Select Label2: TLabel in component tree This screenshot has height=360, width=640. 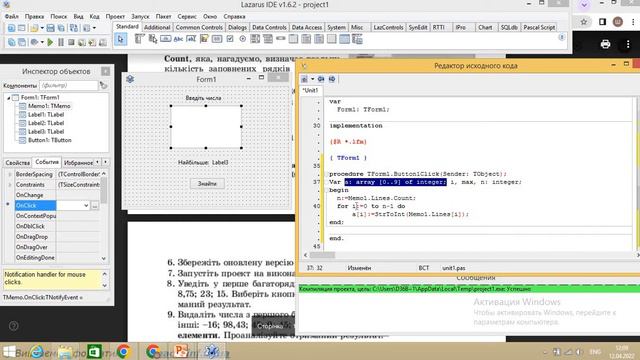(x=46, y=123)
